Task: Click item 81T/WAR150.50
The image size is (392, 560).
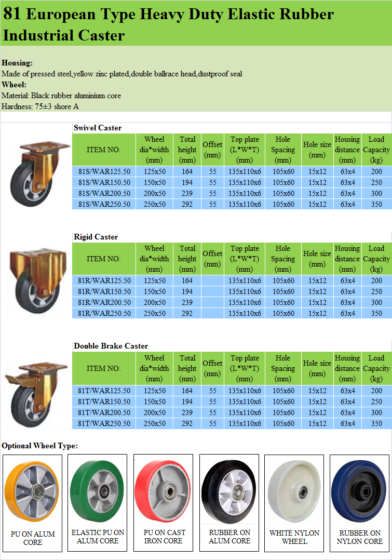Action: point(104,402)
